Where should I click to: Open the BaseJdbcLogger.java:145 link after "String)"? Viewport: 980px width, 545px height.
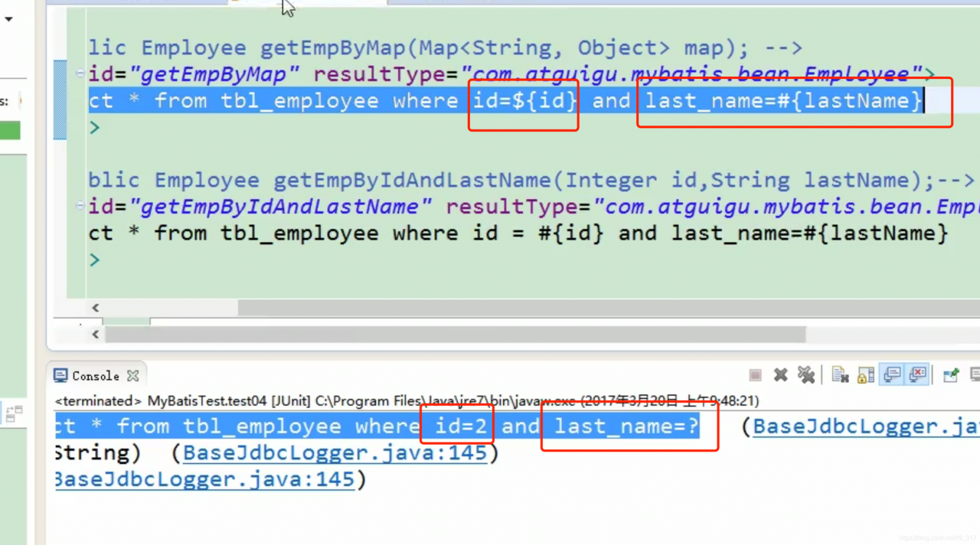tap(335, 453)
